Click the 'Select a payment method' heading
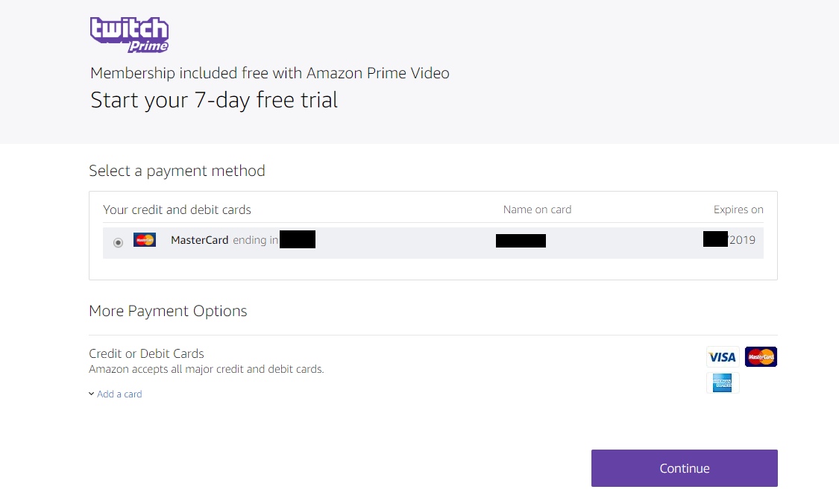Screen dimensions: 839x504 177,171
